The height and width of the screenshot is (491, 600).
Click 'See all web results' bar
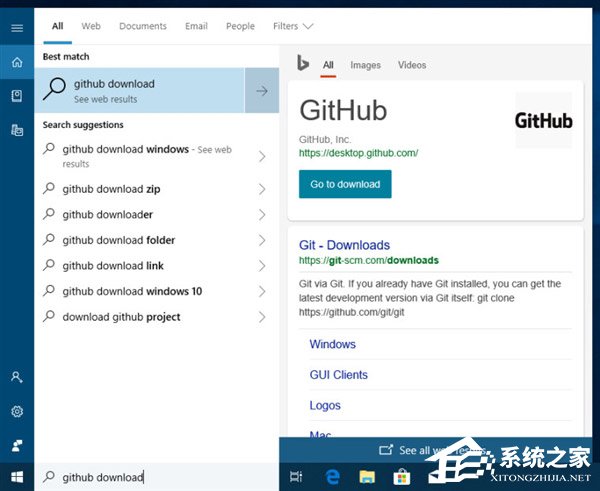pyautogui.click(x=435, y=450)
